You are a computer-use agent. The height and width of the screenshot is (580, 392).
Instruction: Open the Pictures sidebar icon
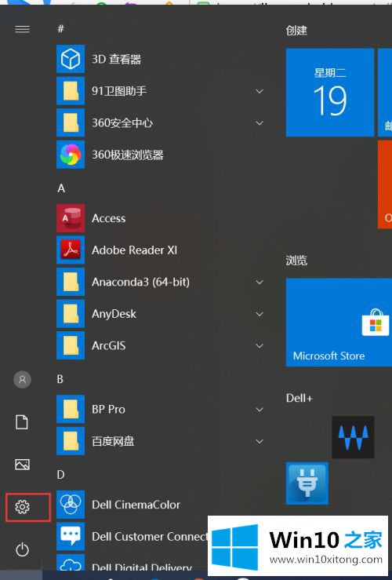pyautogui.click(x=22, y=464)
